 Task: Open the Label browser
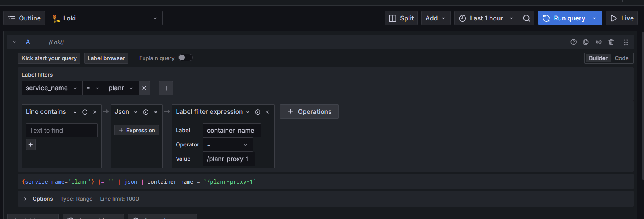tap(106, 58)
